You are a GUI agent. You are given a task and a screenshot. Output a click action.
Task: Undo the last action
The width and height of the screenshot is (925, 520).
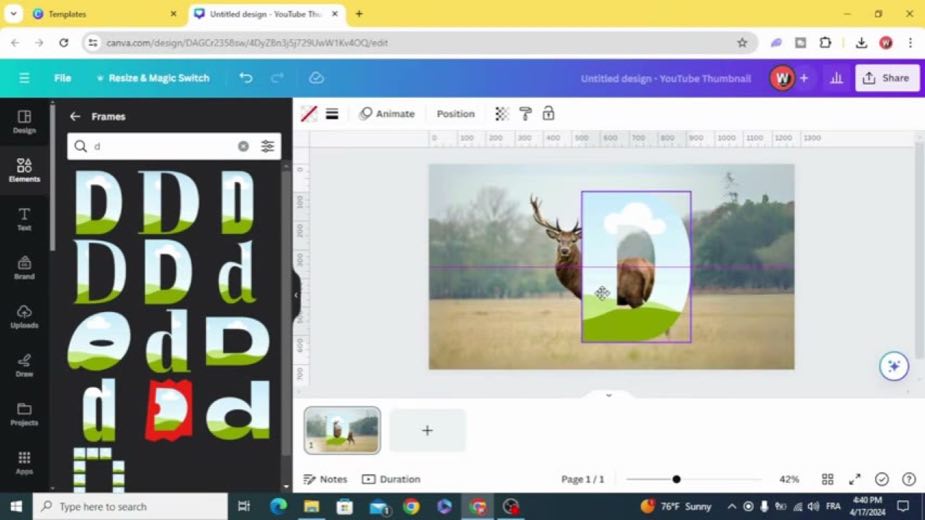point(246,78)
